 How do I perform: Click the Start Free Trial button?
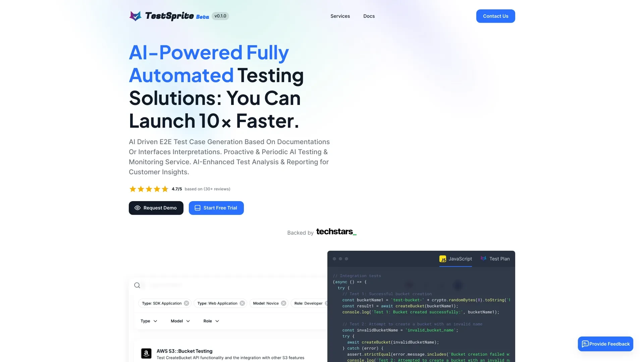click(x=216, y=208)
